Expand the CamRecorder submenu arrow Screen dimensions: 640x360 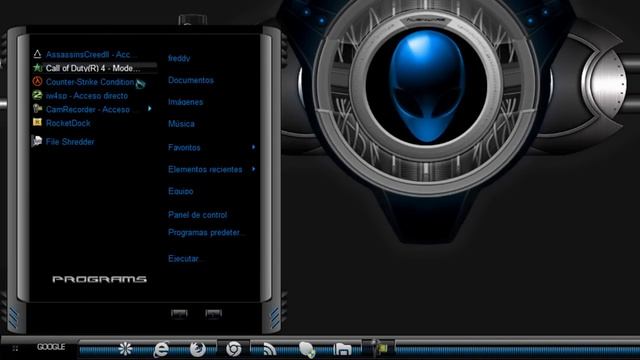[x=150, y=109]
